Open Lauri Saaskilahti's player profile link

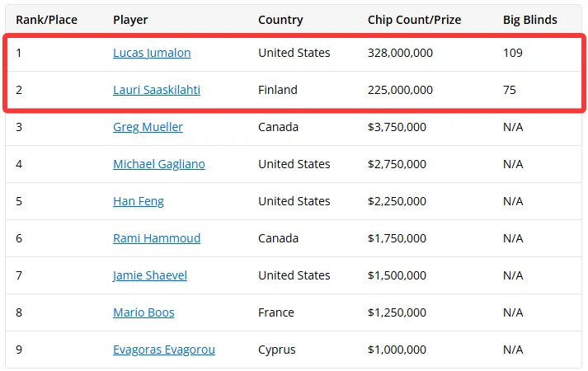click(x=157, y=90)
